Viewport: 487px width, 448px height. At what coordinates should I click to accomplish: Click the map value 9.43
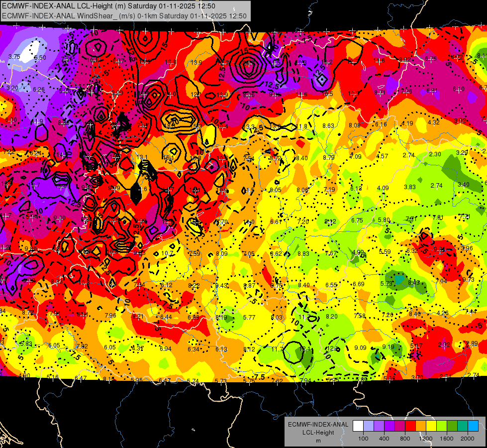point(221,285)
